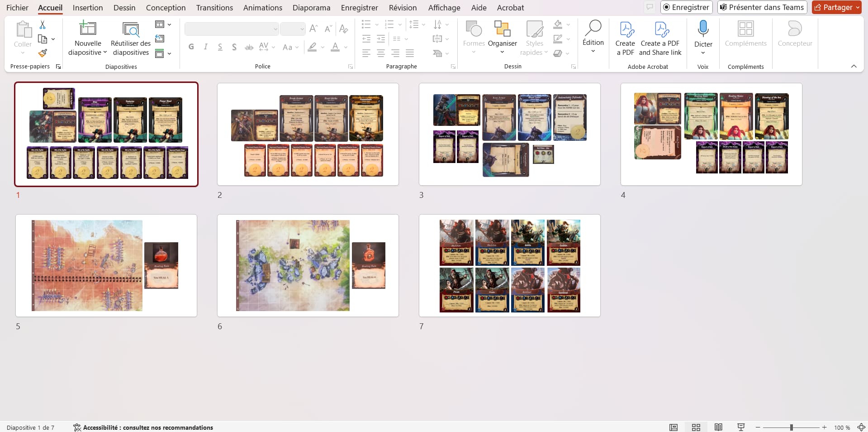Click the shape outline pen icon
The image size is (868, 432).
(558, 39)
